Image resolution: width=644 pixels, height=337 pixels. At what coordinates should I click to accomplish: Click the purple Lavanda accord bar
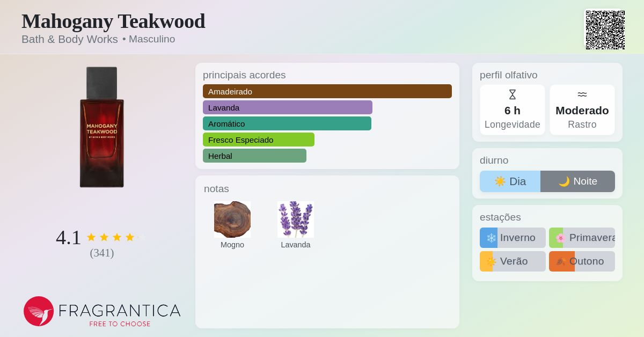coord(288,107)
